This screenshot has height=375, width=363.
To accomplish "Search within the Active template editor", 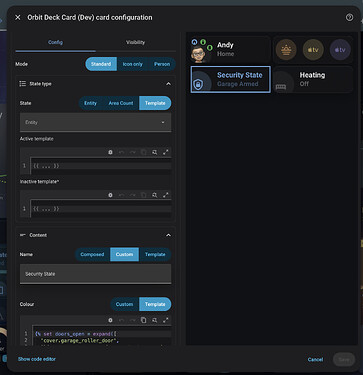I will click(x=155, y=152).
